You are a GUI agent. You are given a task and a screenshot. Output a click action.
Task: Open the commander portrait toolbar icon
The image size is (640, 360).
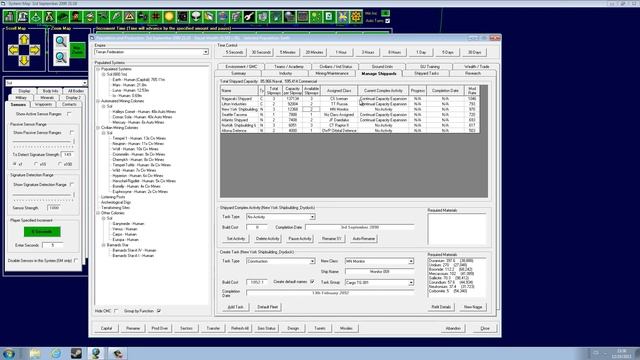tap(76, 17)
